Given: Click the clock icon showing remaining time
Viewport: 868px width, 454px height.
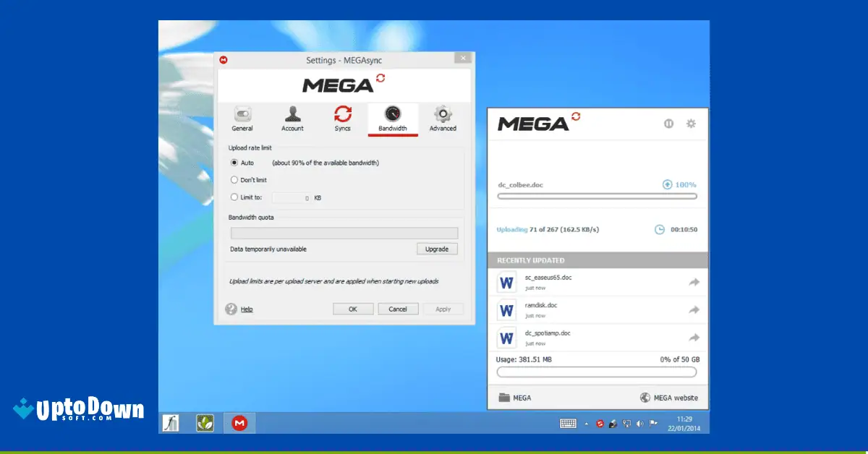Looking at the screenshot, I should [x=660, y=229].
